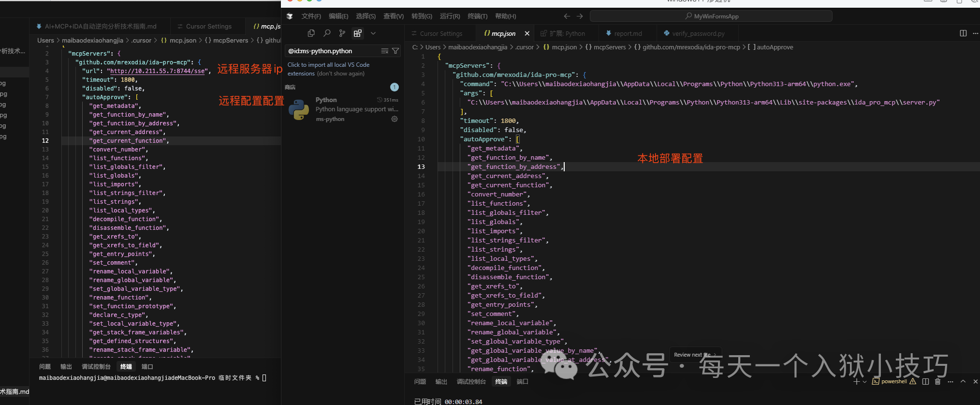Kill the powershell terminal with trash icon

coord(937,382)
